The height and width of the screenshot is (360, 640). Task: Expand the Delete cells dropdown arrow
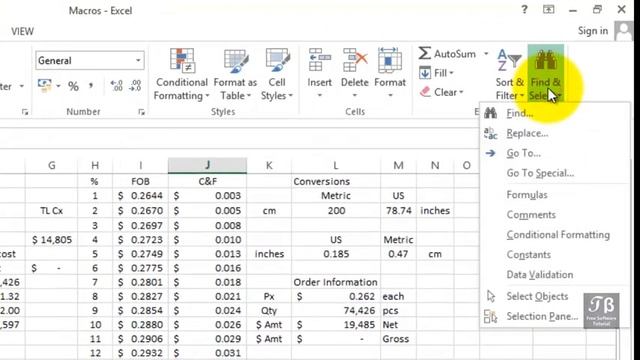[x=355, y=95]
